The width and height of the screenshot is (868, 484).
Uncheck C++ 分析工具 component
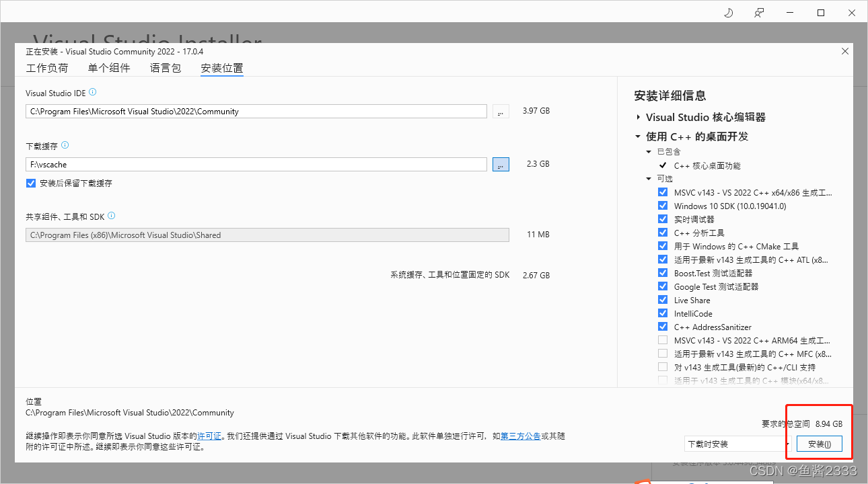[x=663, y=233]
